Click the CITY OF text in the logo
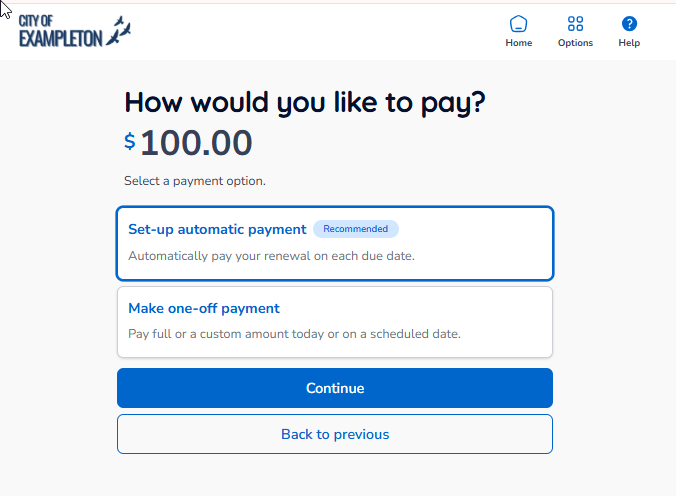The height and width of the screenshot is (496, 676). [36, 20]
